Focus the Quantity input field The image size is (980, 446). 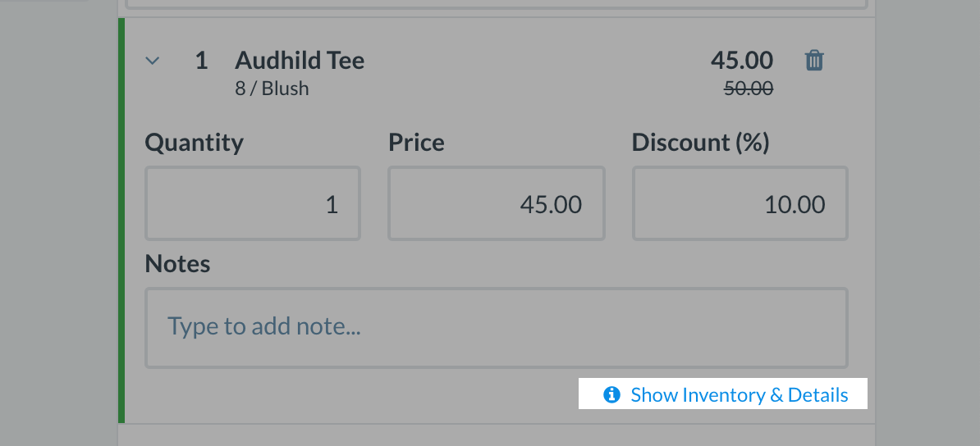point(253,204)
